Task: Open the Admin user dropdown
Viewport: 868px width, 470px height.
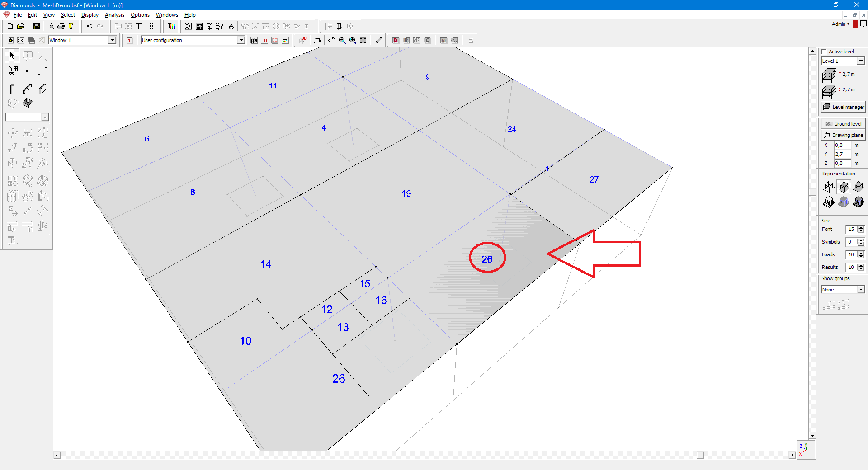Action: click(840, 24)
